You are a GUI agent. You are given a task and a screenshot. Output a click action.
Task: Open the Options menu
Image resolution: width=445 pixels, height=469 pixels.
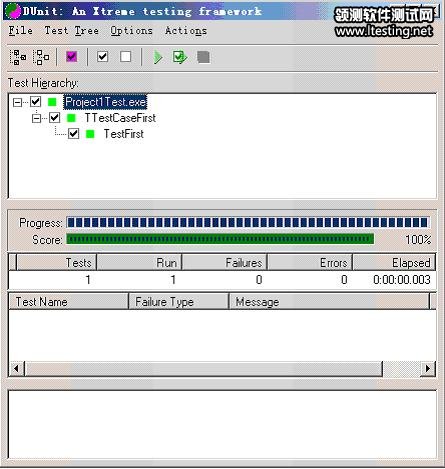click(132, 31)
